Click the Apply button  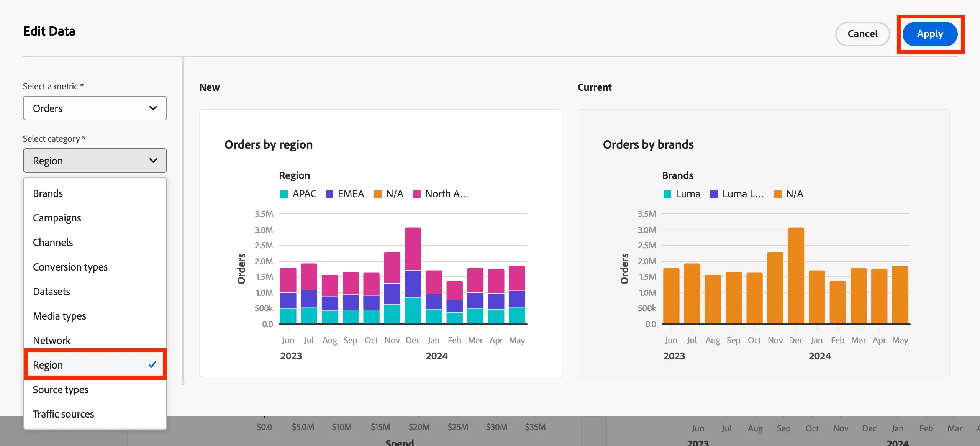pos(930,34)
